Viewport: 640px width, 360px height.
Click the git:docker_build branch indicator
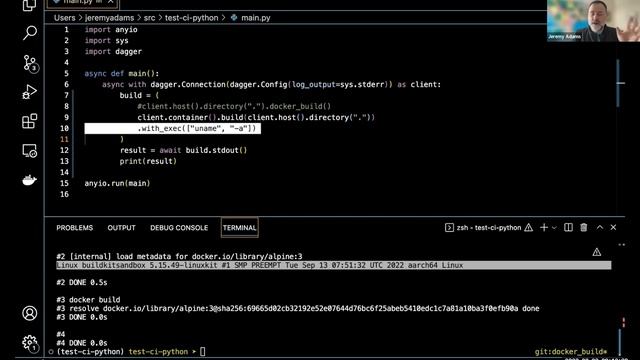(571, 351)
